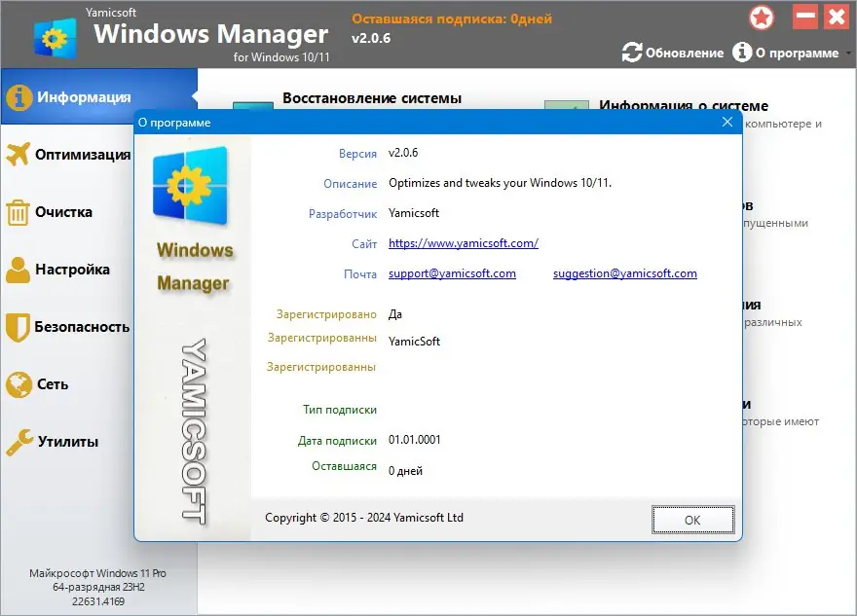Click the refresh arrows icon for Обновление
The width and height of the screenshot is (857, 616).
(632, 53)
